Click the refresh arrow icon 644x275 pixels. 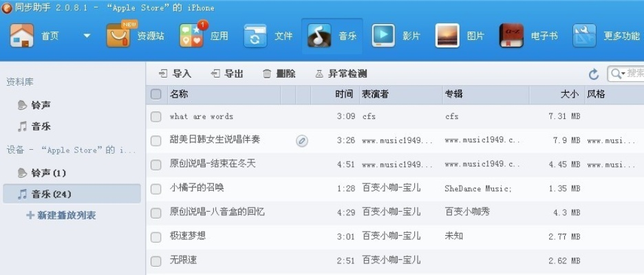(x=594, y=74)
